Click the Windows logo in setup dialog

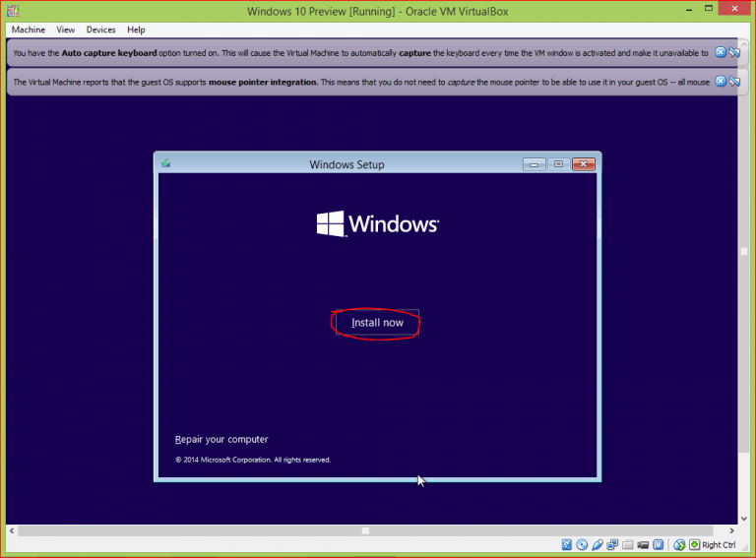click(x=378, y=223)
